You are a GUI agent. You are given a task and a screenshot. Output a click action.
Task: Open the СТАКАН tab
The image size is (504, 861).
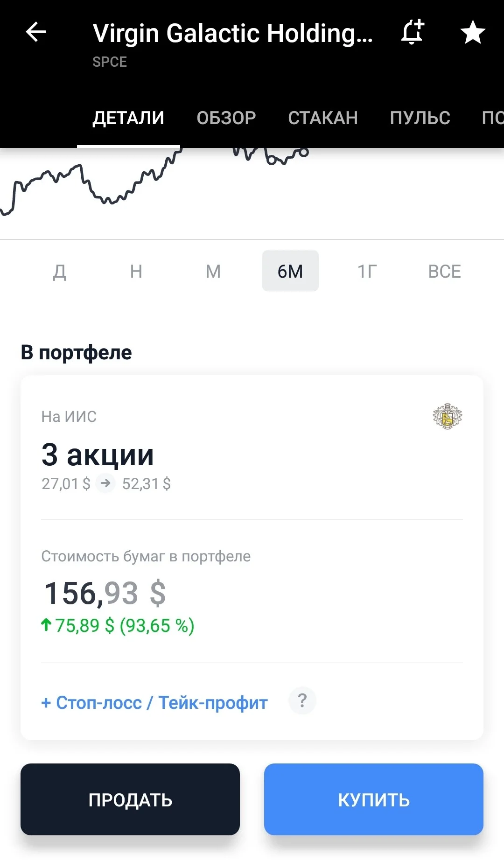click(x=323, y=118)
